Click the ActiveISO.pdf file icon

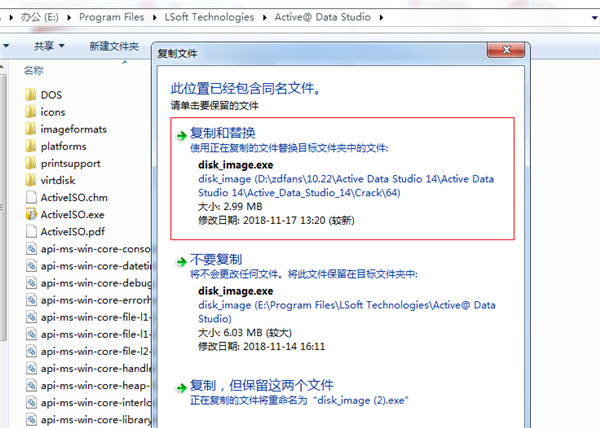[x=31, y=231]
